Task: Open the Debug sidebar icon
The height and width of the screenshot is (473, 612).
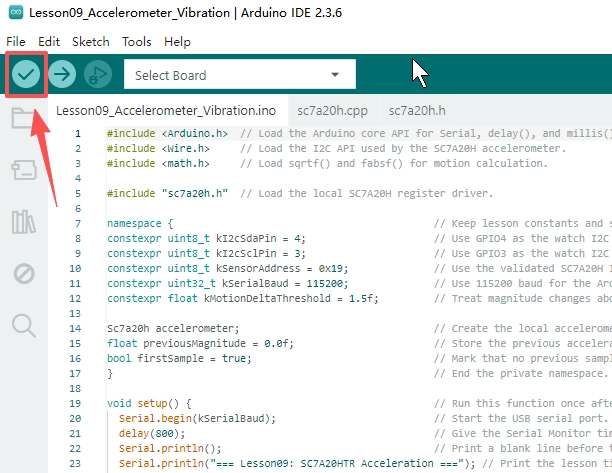Action: coord(24,274)
